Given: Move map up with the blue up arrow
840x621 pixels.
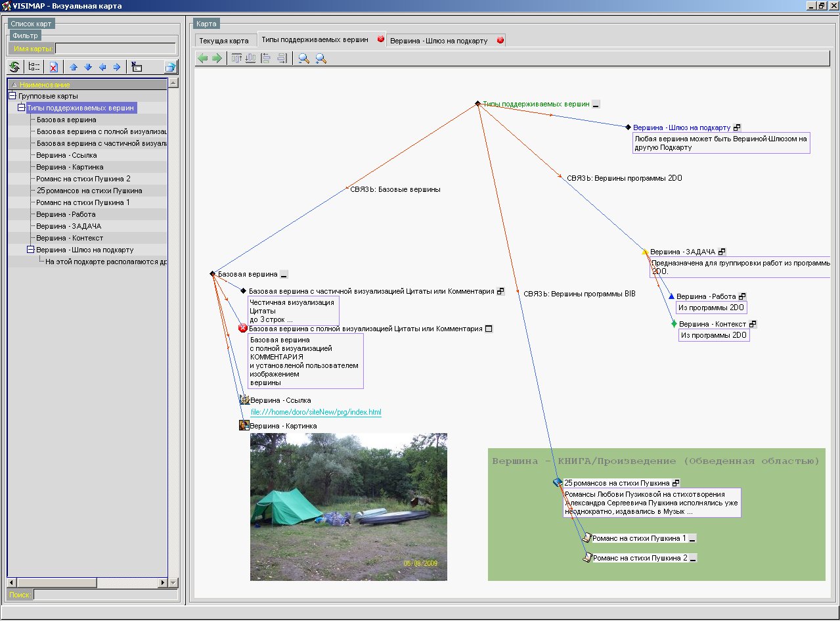Looking at the screenshot, I should coord(73,66).
